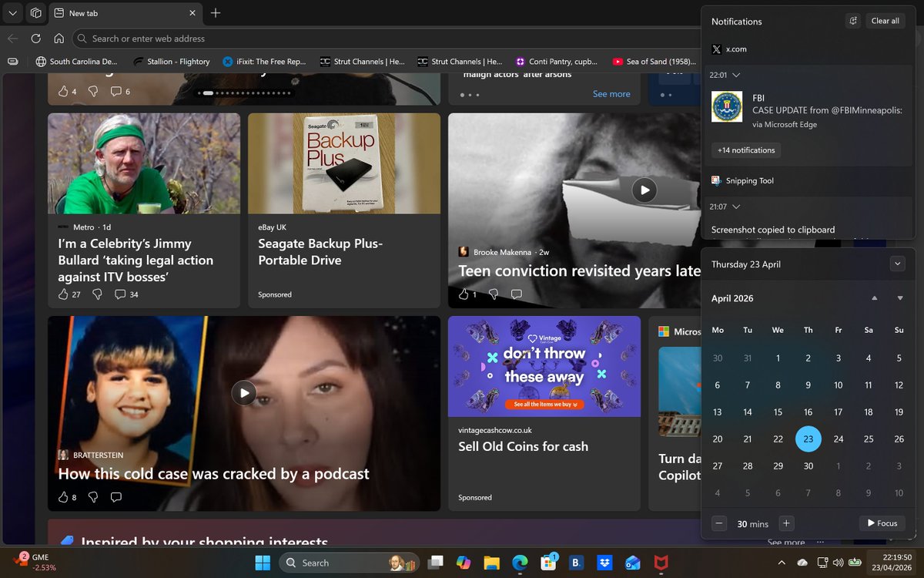Play the cold case podcast video
924x578 pixels.
pyautogui.click(x=244, y=393)
